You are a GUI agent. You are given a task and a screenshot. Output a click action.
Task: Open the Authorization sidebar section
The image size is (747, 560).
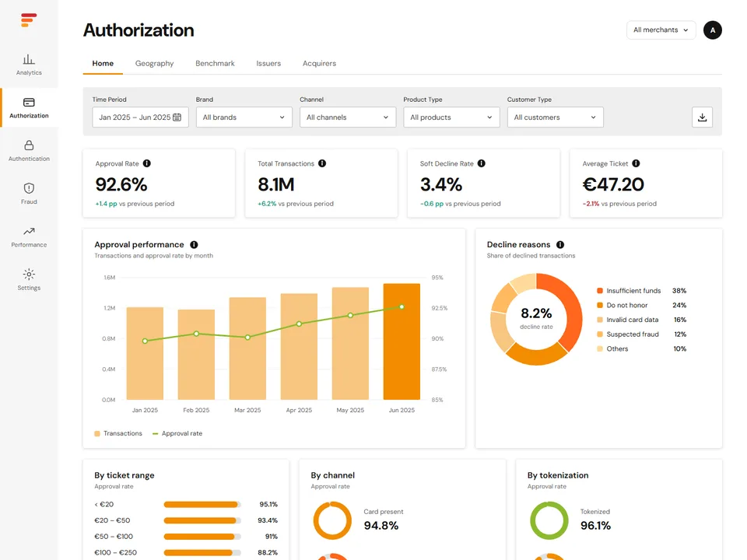(x=29, y=107)
